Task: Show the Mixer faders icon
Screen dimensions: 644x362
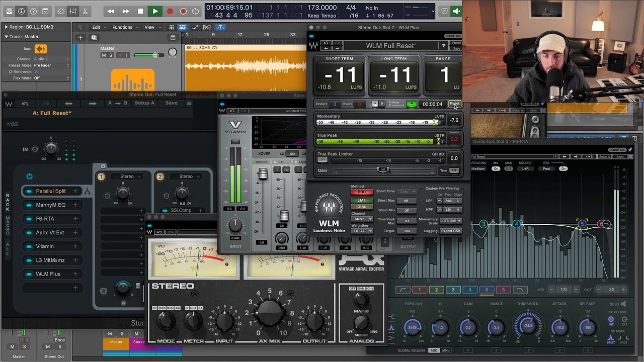Action: 73,11
